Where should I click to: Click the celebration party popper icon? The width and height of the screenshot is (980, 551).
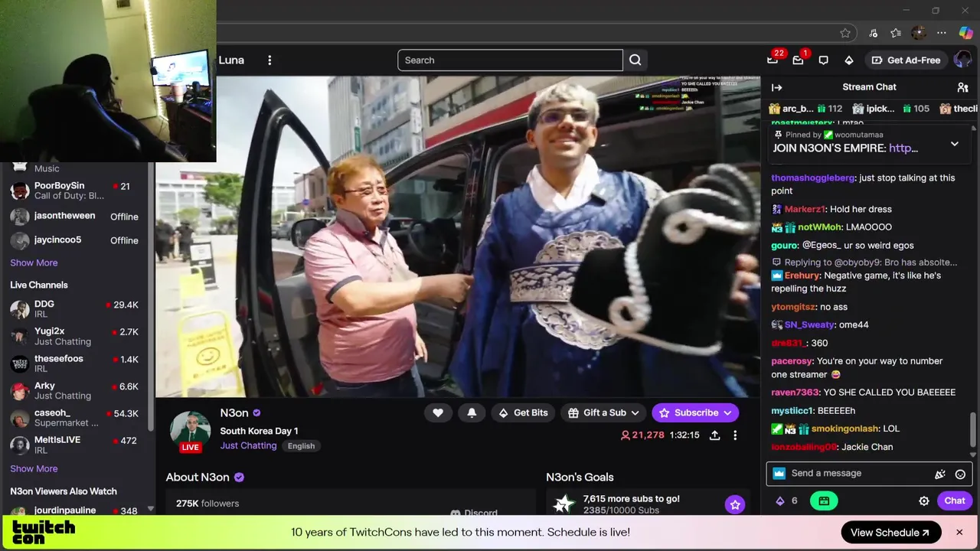pyautogui.click(x=940, y=474)
